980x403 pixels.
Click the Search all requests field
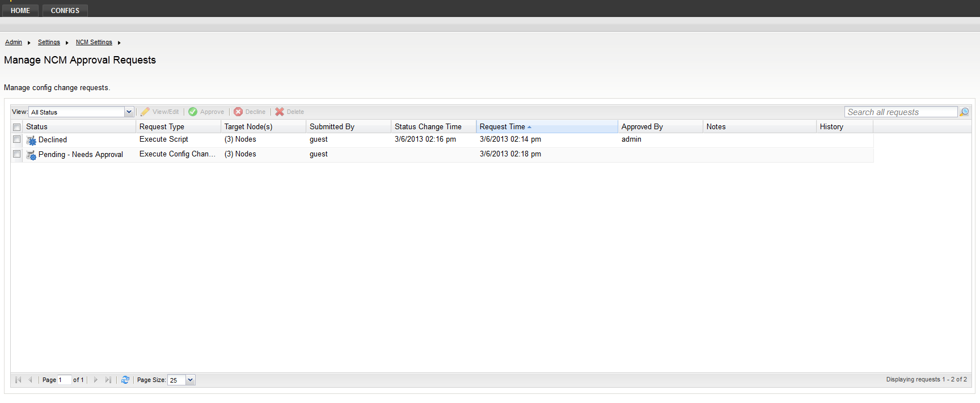901,112
